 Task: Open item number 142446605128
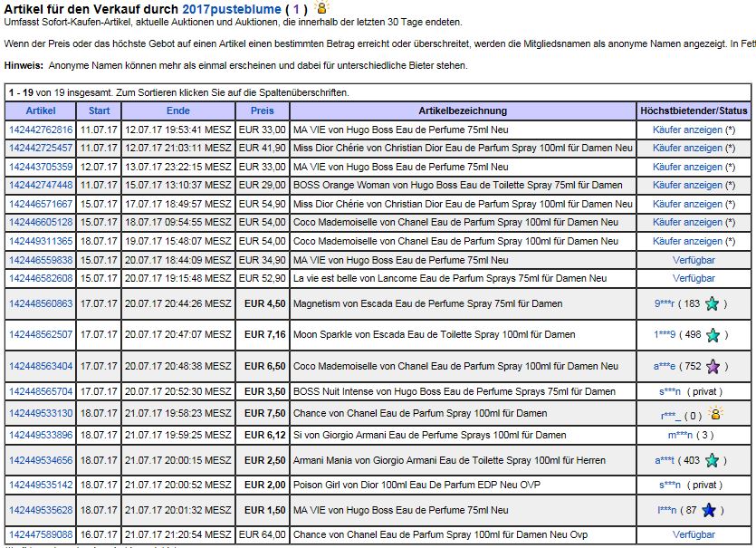tap(41, 223)
